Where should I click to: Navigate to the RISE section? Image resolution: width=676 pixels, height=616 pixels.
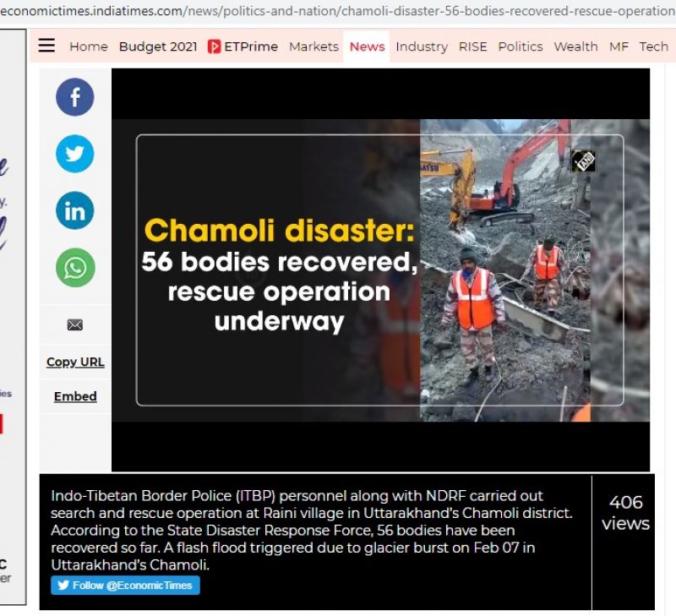[472, 46]
